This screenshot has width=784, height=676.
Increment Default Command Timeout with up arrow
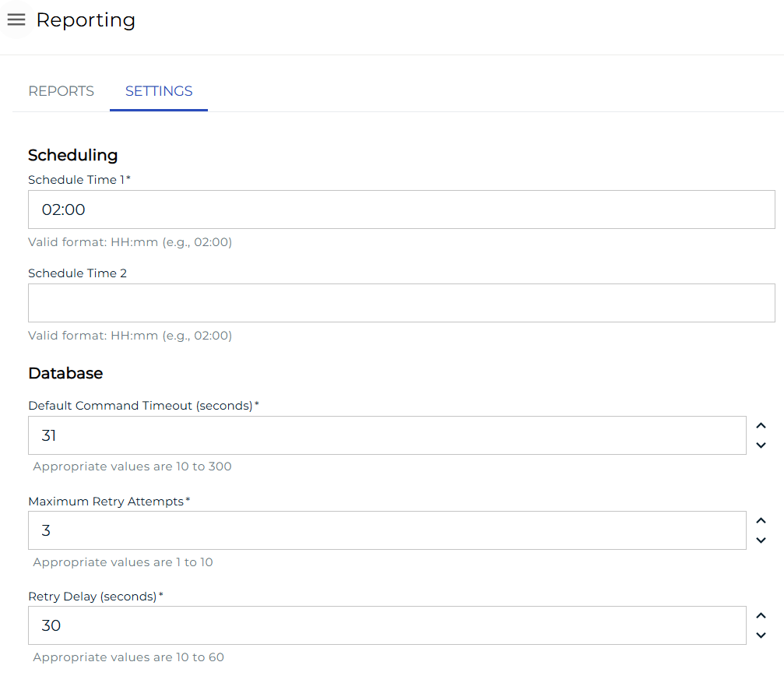pos(761,425)
